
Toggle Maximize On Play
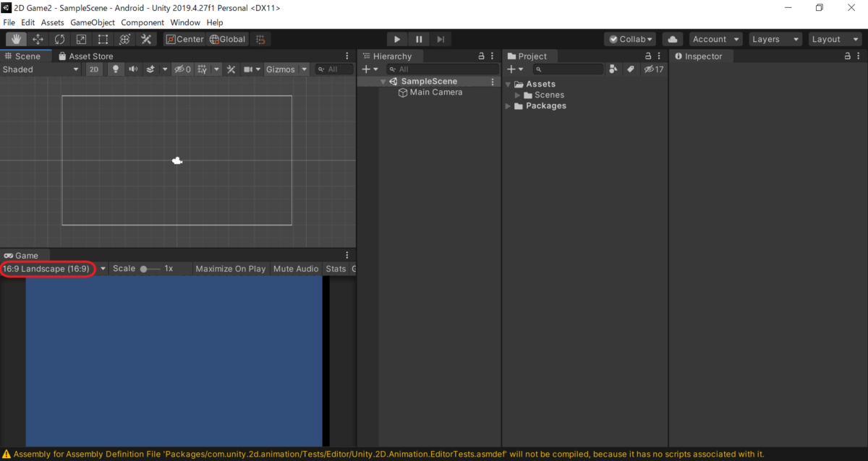[231, 269]
